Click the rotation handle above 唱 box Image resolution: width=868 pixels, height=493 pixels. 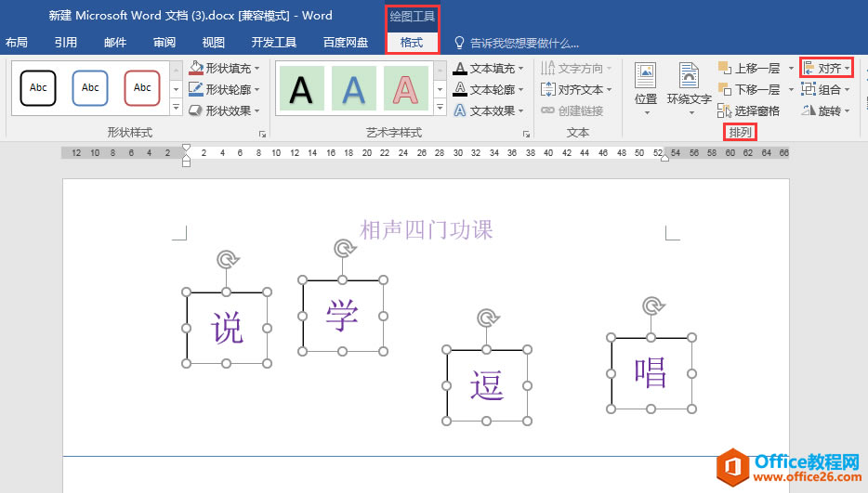tap(653, 306)
